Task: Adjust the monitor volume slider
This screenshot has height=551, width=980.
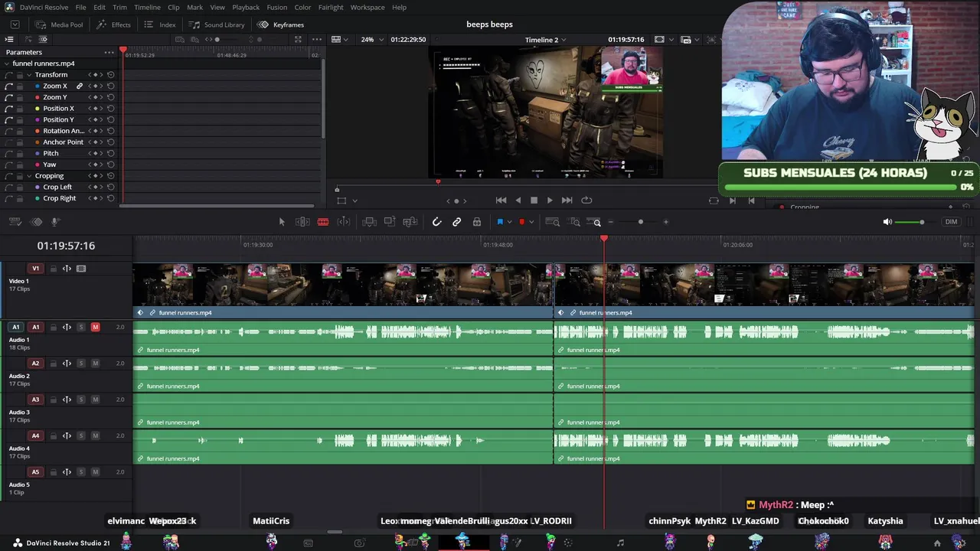Action: point(922,222)
